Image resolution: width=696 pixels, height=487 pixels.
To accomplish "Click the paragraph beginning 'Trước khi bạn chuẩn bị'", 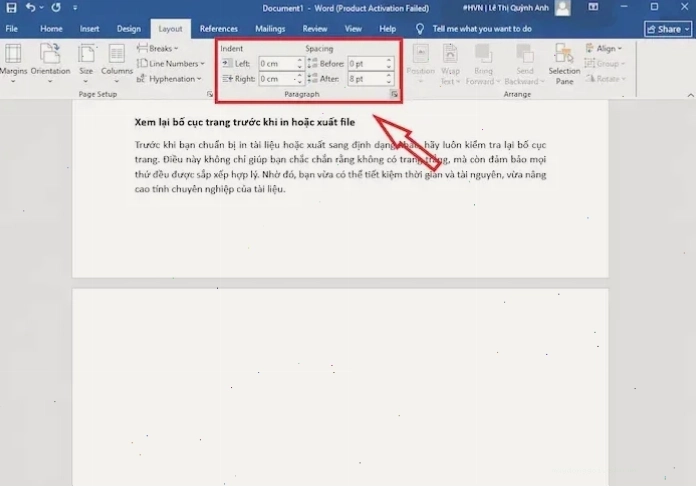I will click(340, 167).
